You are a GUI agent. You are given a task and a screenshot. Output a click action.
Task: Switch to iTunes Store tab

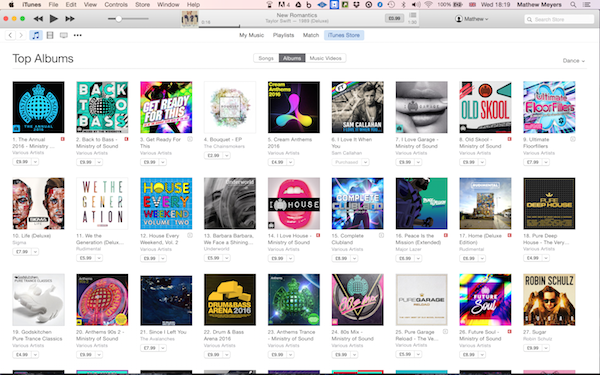[x=344, y=35]
